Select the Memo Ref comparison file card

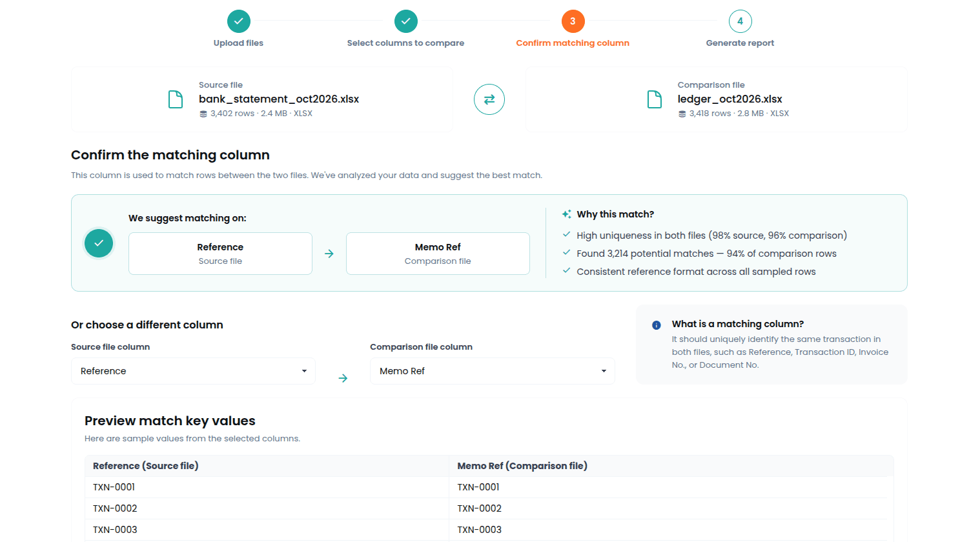click(x=438, y=254)
